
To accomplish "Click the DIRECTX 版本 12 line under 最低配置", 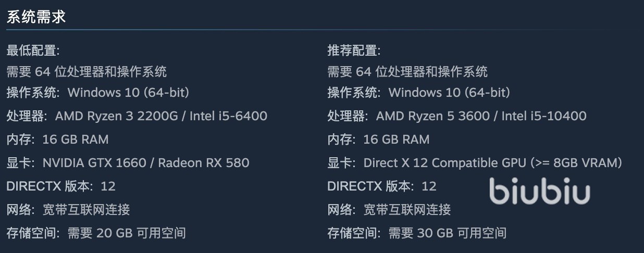I will pyautogui.click(x=60, y=186).
